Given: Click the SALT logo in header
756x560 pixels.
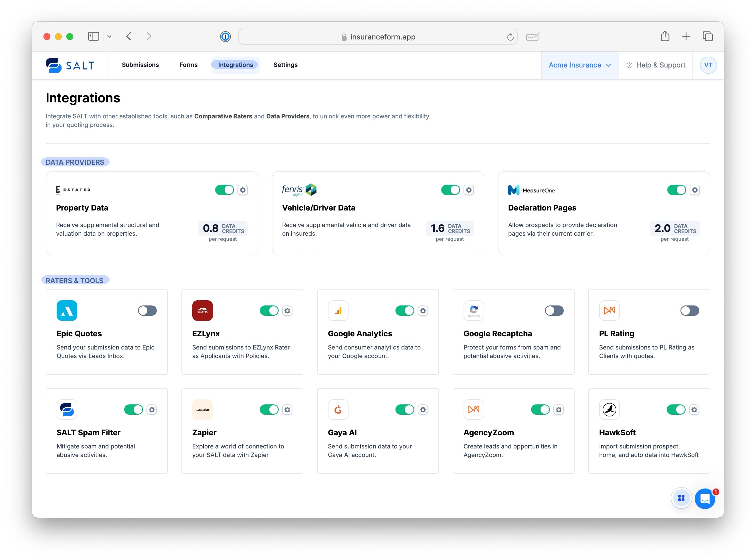Looking at the screenshot, I should pos(70,65).
